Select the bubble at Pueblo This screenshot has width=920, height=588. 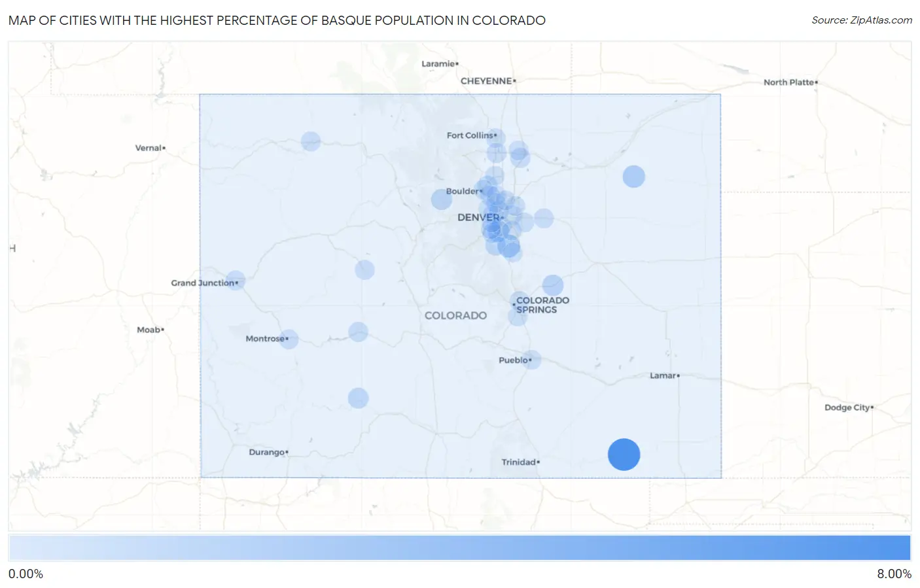click(531, 359)
